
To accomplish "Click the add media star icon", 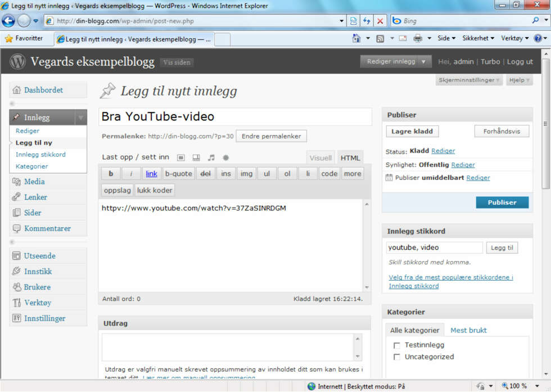I will point(226,157).
